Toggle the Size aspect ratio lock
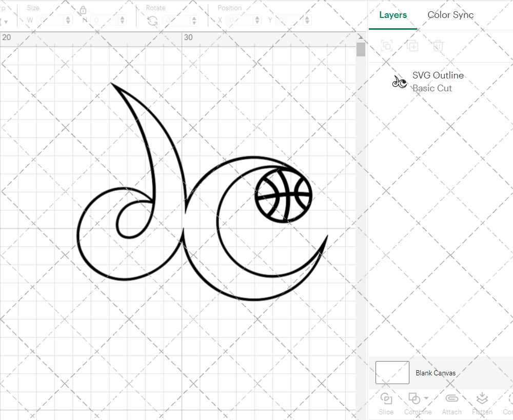 tap(83, 10)
